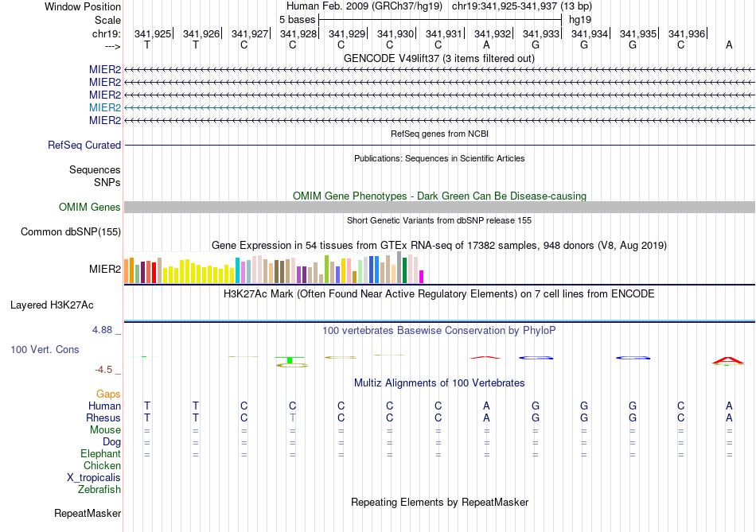Click Short Genetic Variants from dbSNP title
Screen dimensions: 756x532
[x=439, y=220]
